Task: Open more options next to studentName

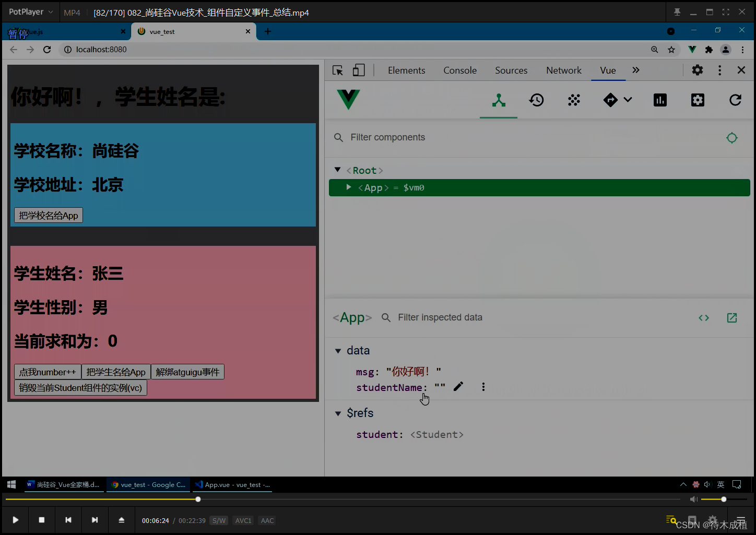Action: (483, 387)
